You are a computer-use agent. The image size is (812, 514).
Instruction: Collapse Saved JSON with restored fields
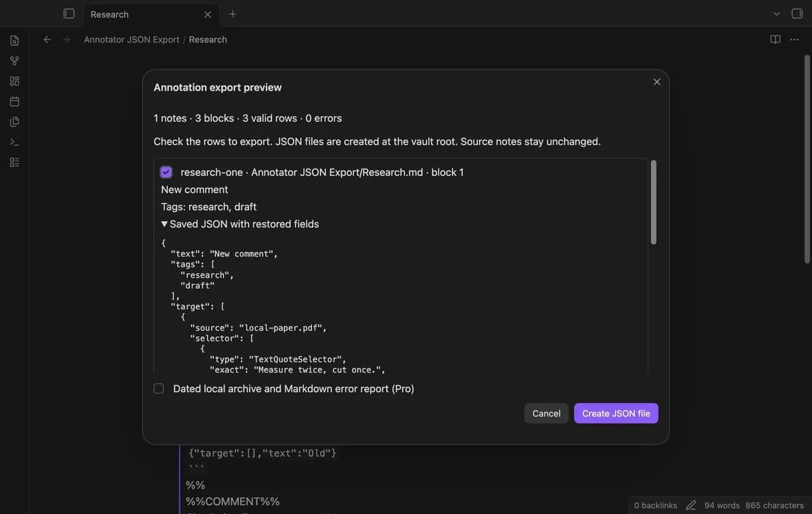coord(240,224)
